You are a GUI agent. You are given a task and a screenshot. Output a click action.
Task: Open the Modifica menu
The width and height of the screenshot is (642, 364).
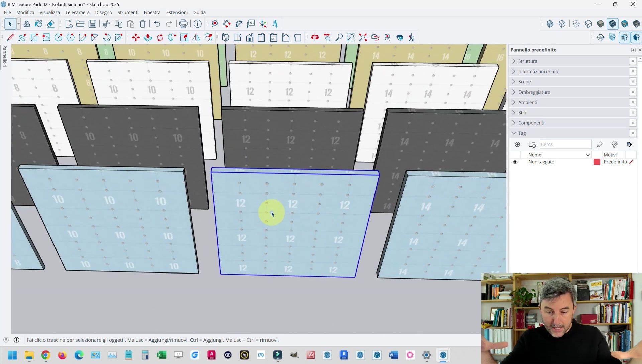(25, 12)
